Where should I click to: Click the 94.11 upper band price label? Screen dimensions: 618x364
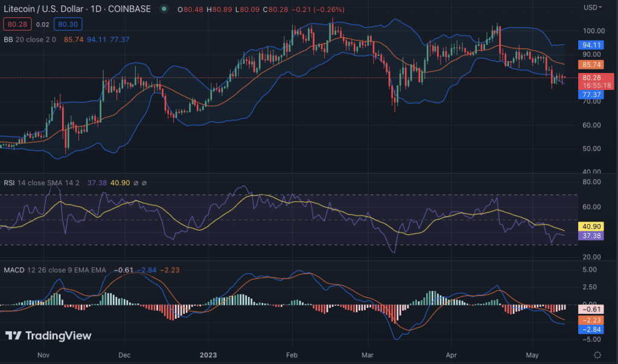[590, 45]
